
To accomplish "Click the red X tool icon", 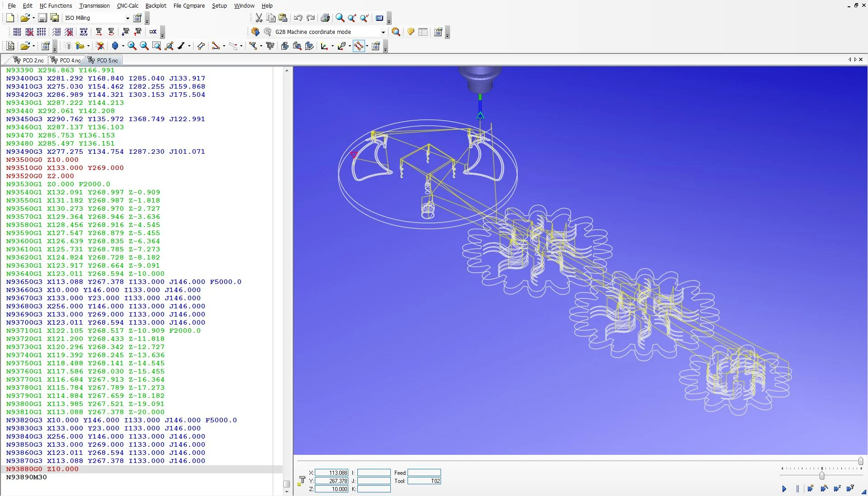I will coord(100,46).
